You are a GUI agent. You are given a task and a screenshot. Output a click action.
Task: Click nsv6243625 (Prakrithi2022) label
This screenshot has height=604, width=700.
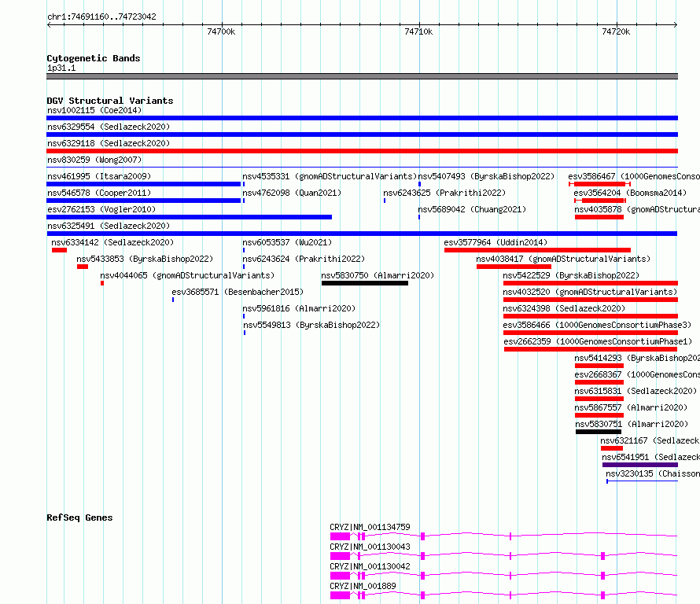(x=444, y=193)
